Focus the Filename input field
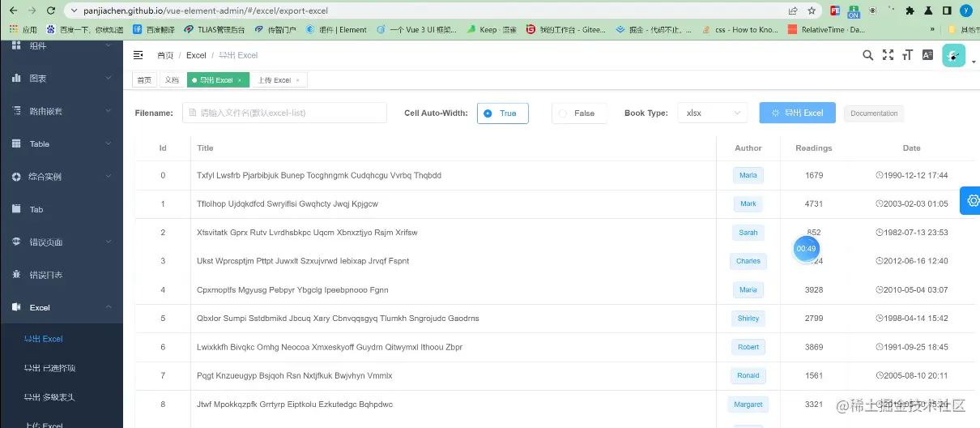980x428 pixels. [284, 113]
